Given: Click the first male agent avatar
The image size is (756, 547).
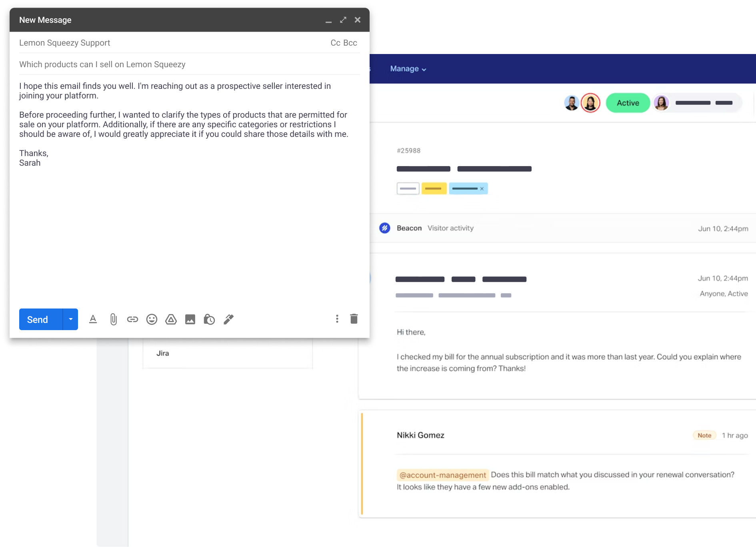Looking at the screenshot, I should pyautogui.click(x=572, y=103).
